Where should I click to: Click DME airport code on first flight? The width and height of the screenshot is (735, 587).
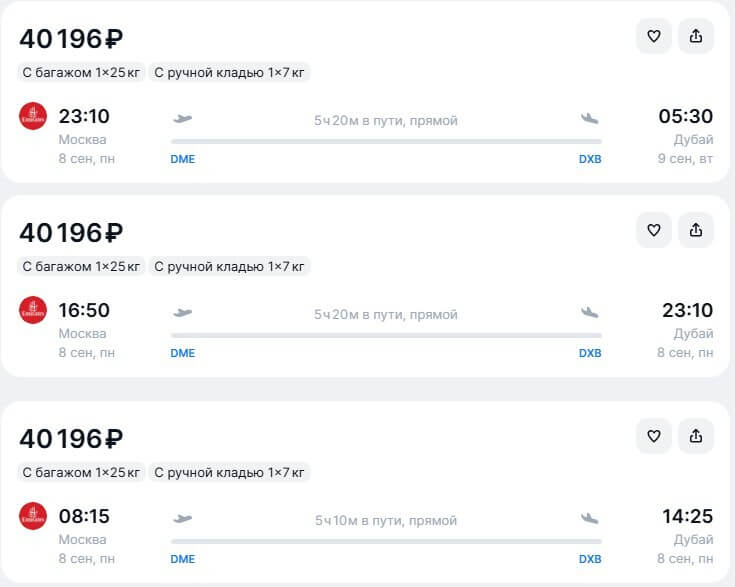coord(182,159)
